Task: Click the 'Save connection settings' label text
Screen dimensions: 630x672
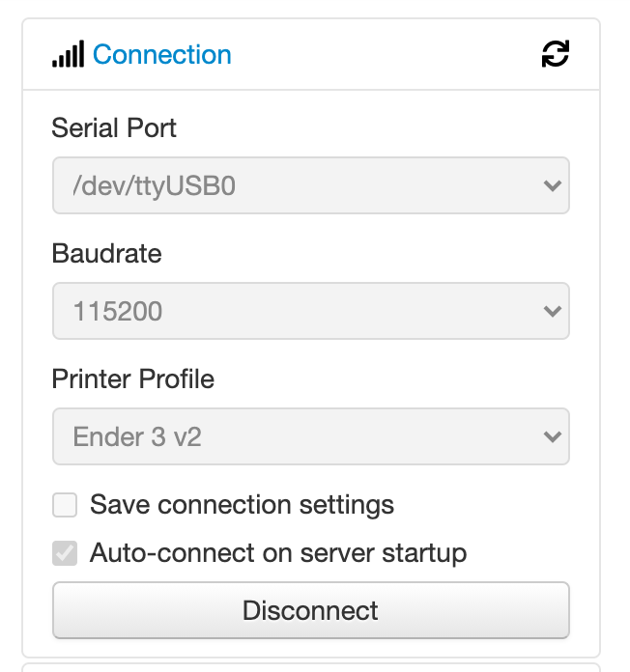Action: point(242,505)
